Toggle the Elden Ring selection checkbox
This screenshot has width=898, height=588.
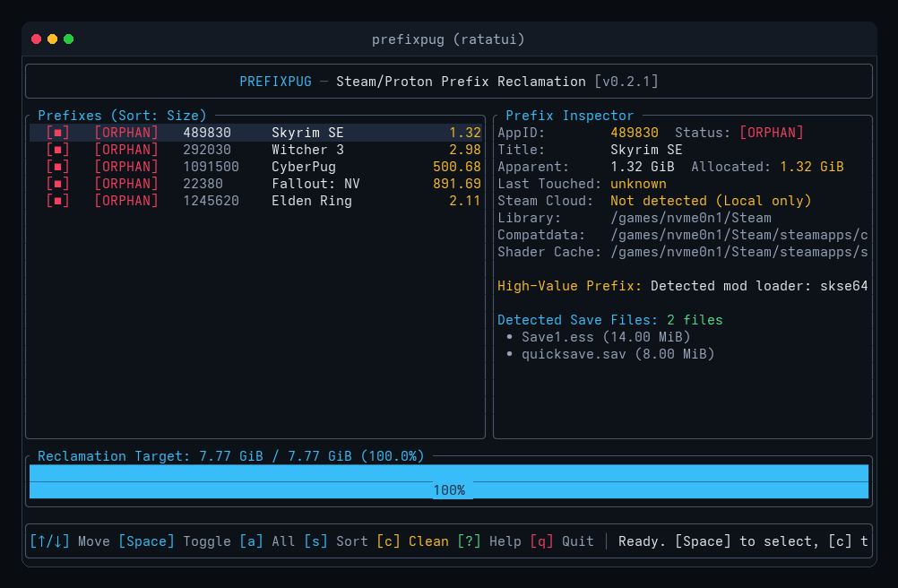pos(57,201)
